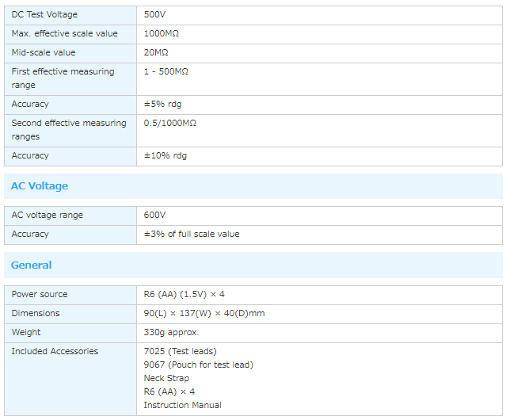Select the 330g approx. weight value
The height and width of the screenshot is (420, 506).
click(x=171, y=332)
